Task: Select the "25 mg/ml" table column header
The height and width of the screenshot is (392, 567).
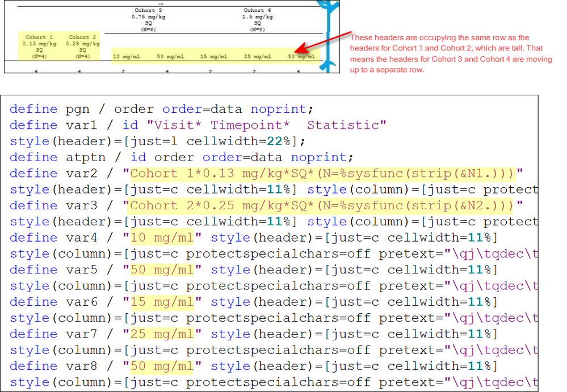Action: coord(257,56)
